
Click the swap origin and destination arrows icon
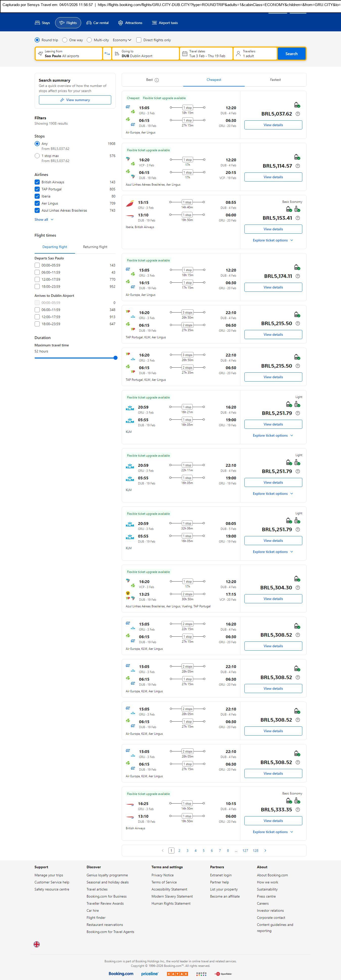107,54
